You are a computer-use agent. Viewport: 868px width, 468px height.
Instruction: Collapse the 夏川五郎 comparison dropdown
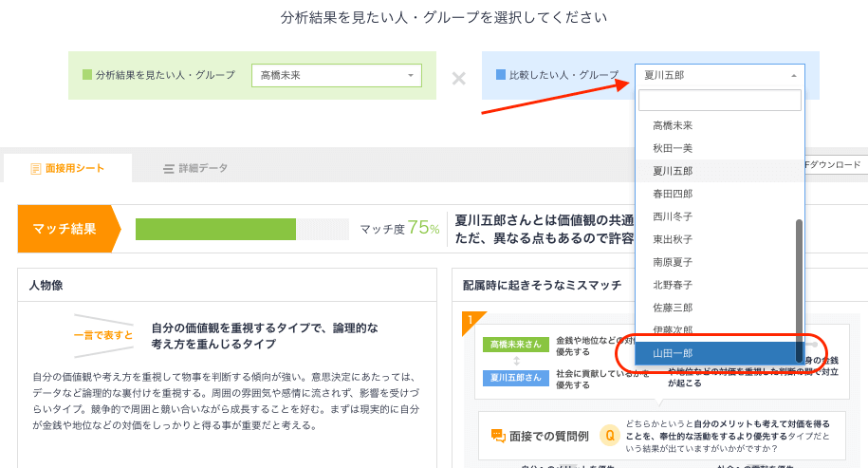pyautogui.click(x=719, y=75)
